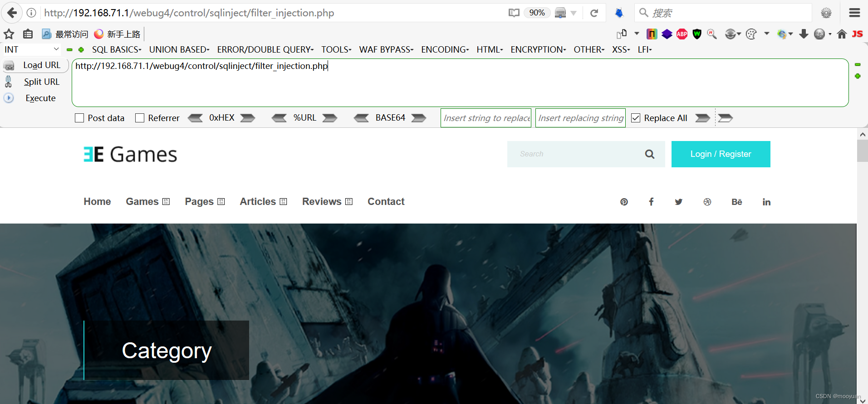Expand the UNION BASED menu

[x=179, y=49]
